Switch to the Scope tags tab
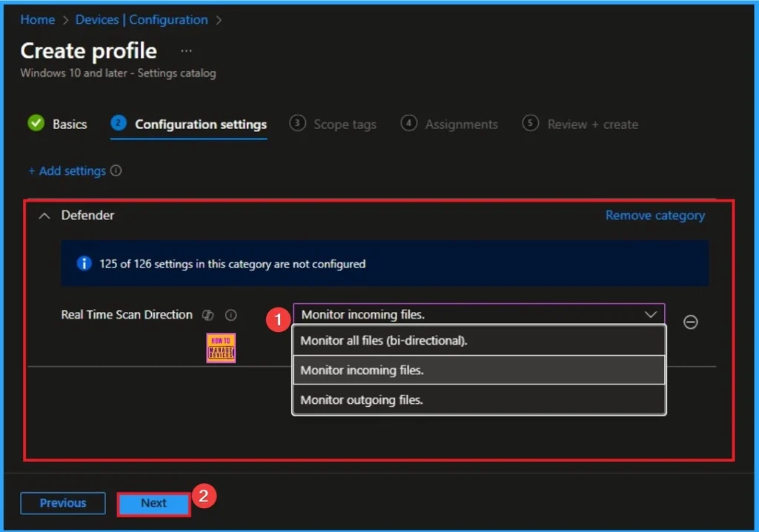 344,124
